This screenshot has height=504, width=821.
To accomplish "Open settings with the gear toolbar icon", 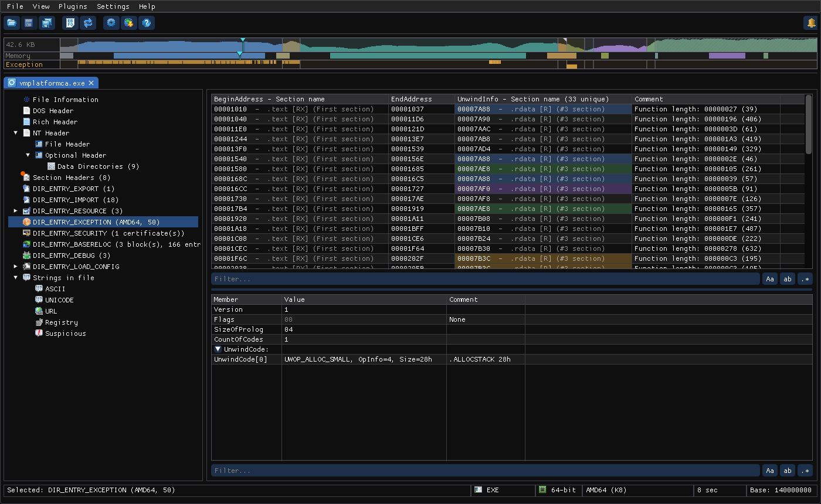I will tap(111, 23).
